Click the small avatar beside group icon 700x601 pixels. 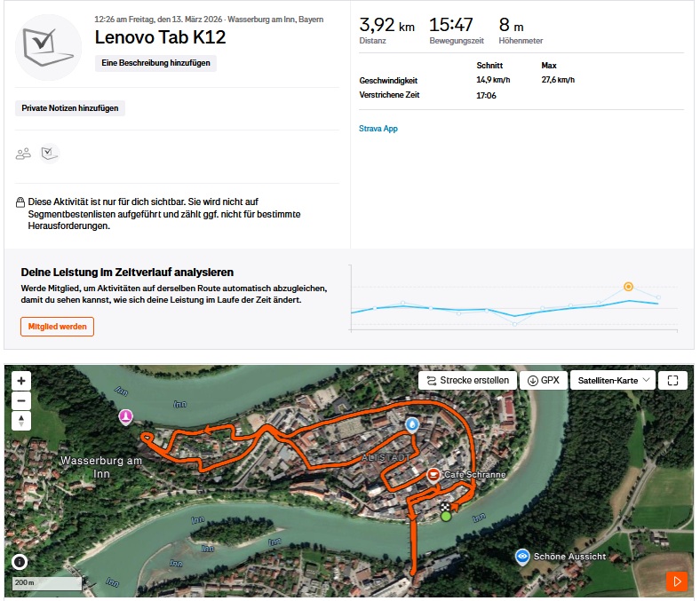[50, 154]
